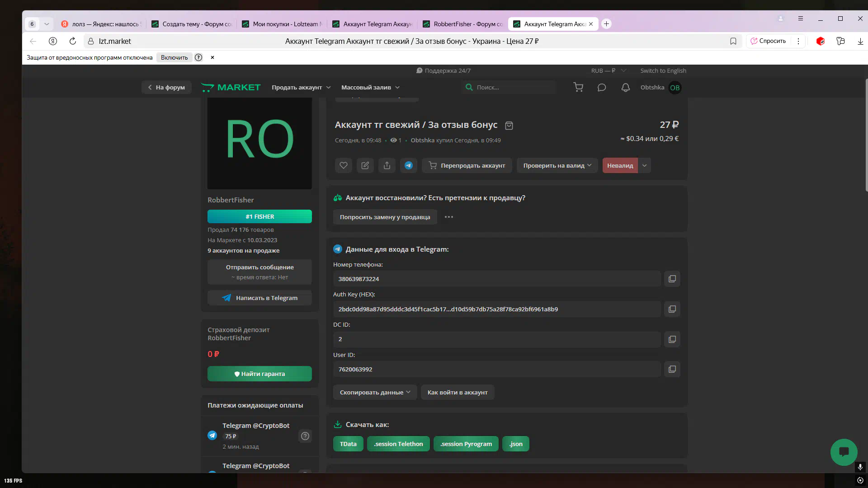Viewport: 868px width, 488px height.
Task: Click Отправить сообщение button
Action: (x=259, y=272)
